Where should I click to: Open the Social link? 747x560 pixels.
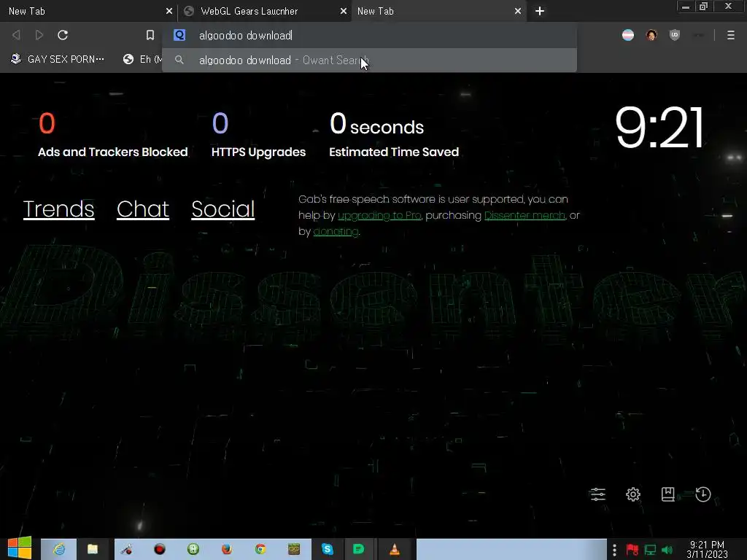(223, 209)
